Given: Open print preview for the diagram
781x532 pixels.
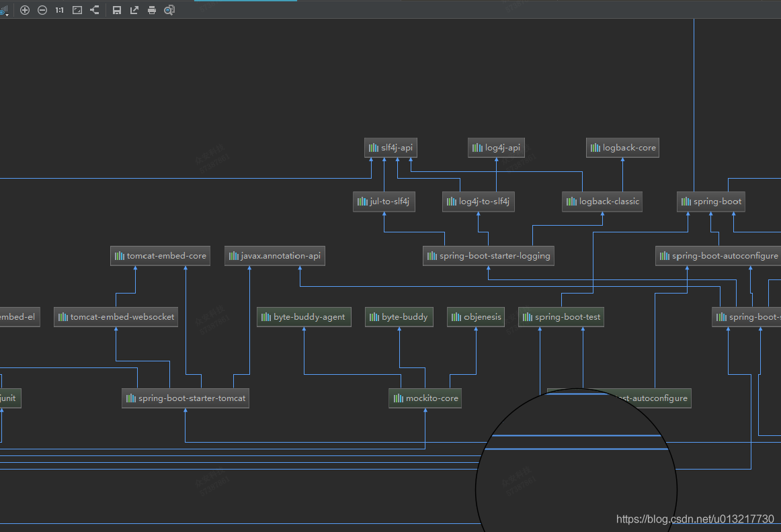Looking at the screenshot, I should [x=169, y=10].
